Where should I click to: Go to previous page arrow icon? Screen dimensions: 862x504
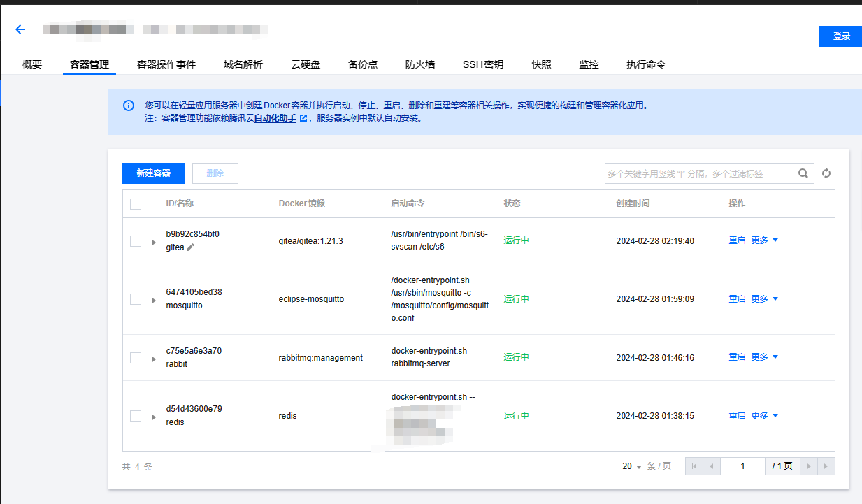point(711,466)
